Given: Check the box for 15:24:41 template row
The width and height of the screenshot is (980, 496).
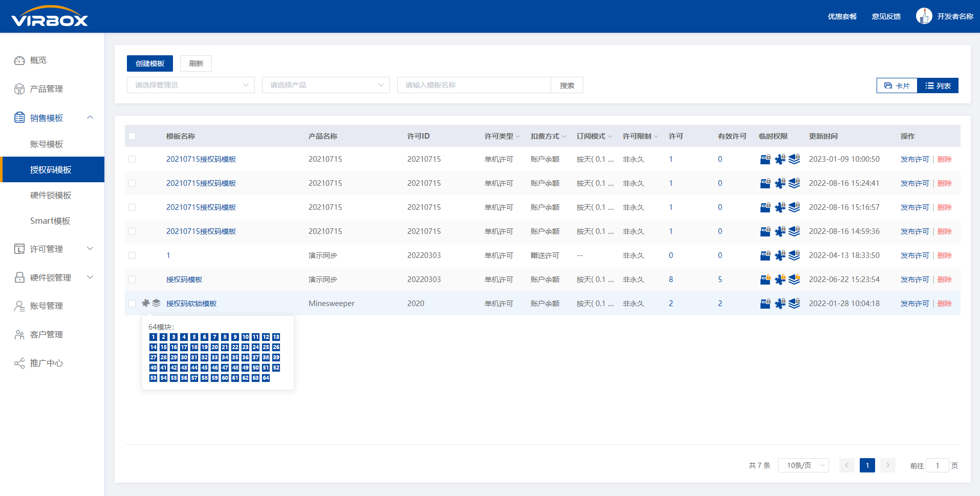Looking at the screenshot, I should pos(132,183).
